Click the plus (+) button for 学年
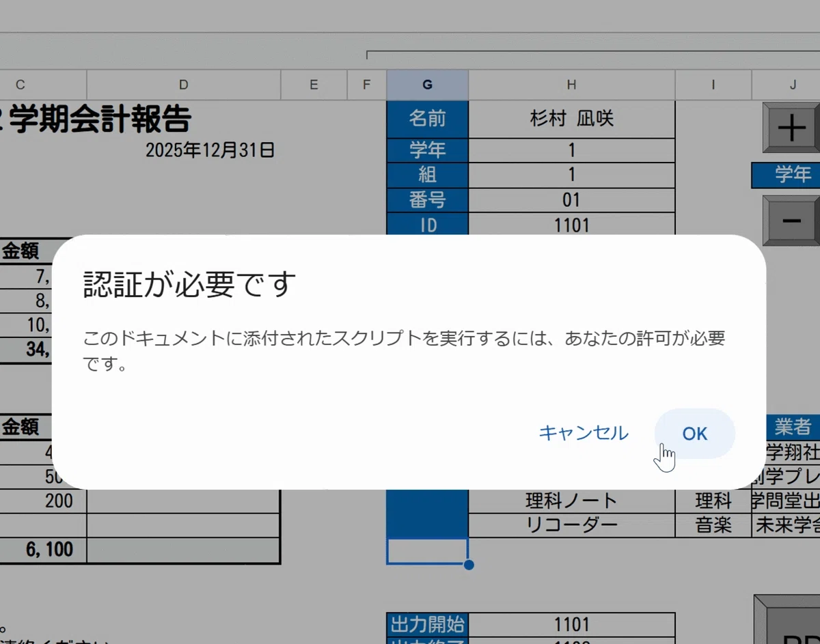 791,128
